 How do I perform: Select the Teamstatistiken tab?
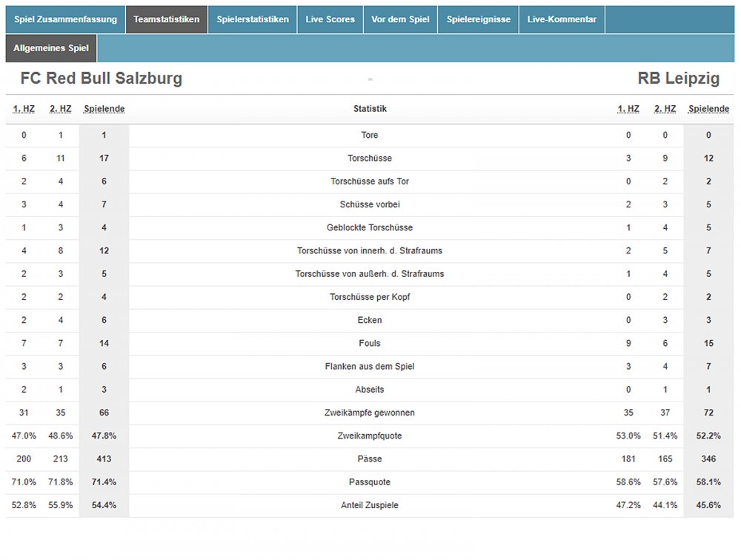166,19
